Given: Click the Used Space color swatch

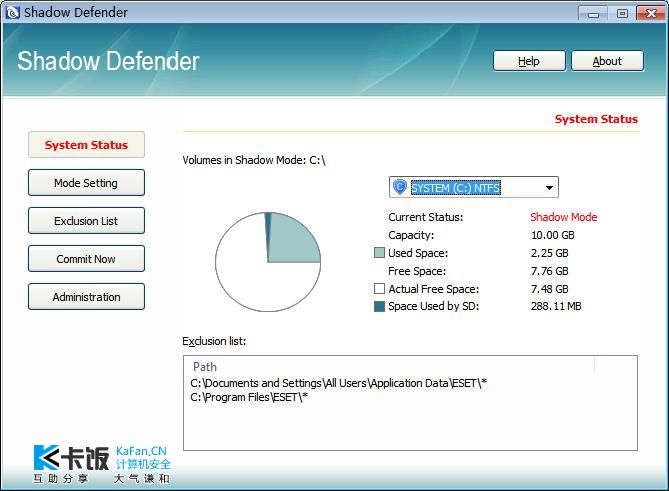Looking at the screenshot, I should (379, 253).
